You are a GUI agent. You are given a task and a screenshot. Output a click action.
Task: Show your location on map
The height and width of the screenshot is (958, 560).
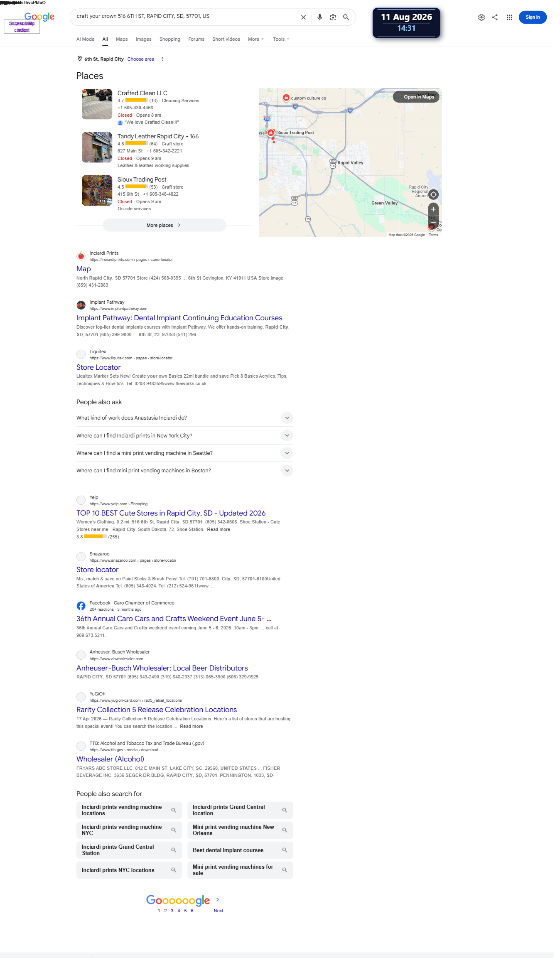click(433, 194)
